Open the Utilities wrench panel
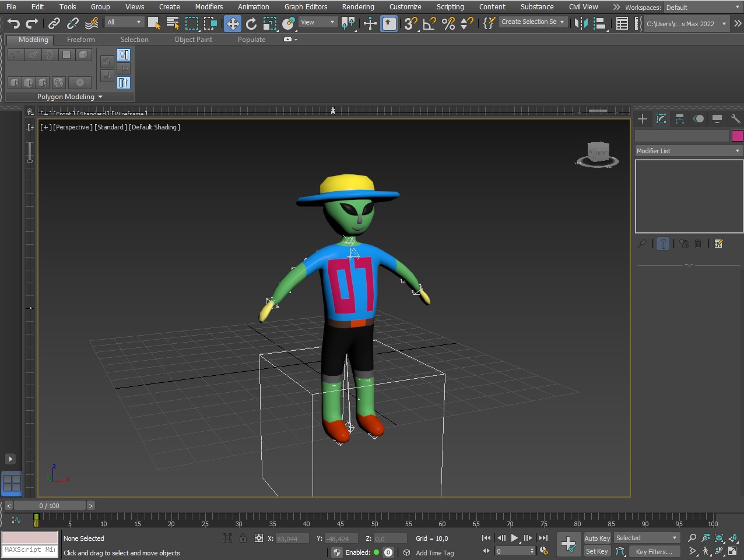The width and height of the screenshot is (744, 560). 735,119
